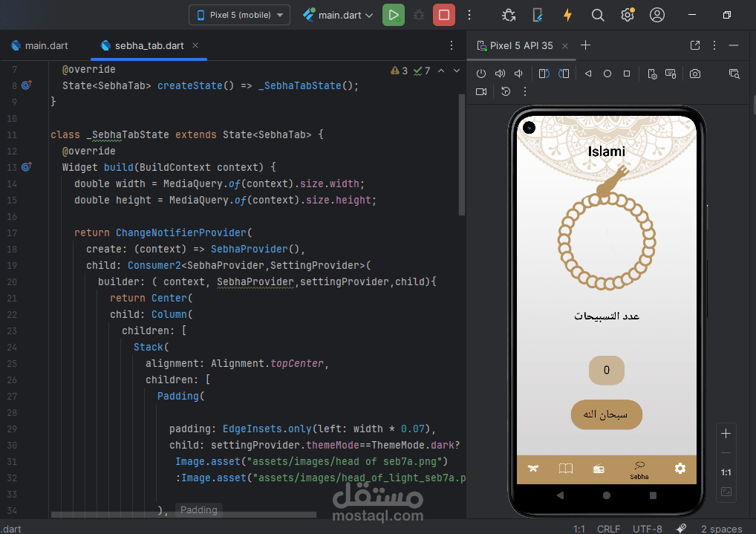Set emulator zoom to 1:1
756x534 pixels.
click(x=726, y=473)
